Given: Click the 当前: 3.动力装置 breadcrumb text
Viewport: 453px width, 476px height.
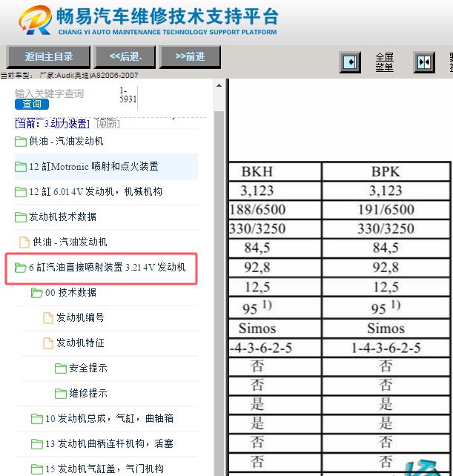Looking at the screenshot, I should [x=52, y=123].
